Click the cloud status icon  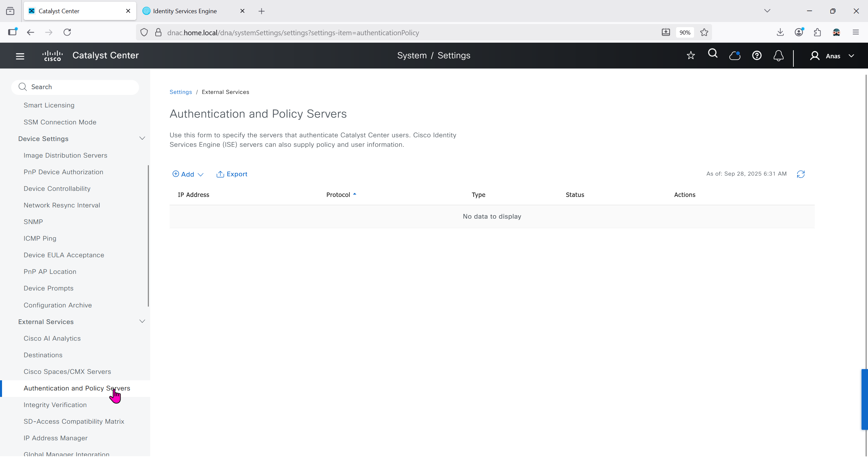tap(735, 55)
